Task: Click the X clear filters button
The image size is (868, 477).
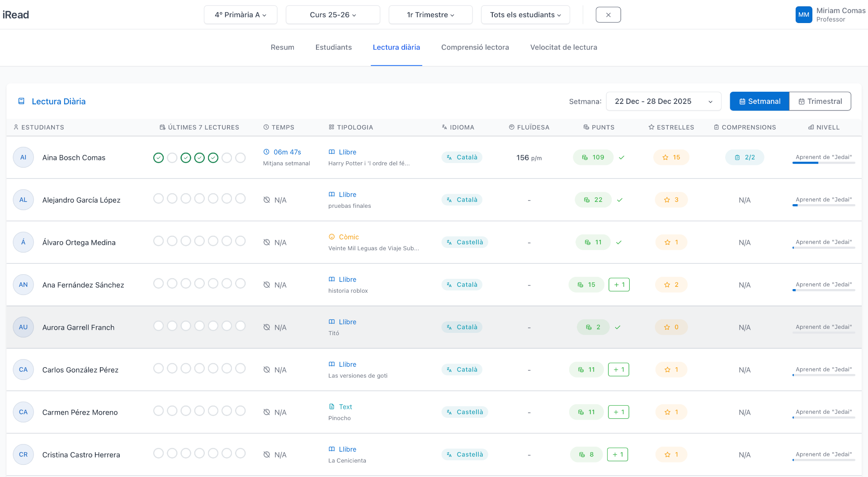Action: [609, 15]
